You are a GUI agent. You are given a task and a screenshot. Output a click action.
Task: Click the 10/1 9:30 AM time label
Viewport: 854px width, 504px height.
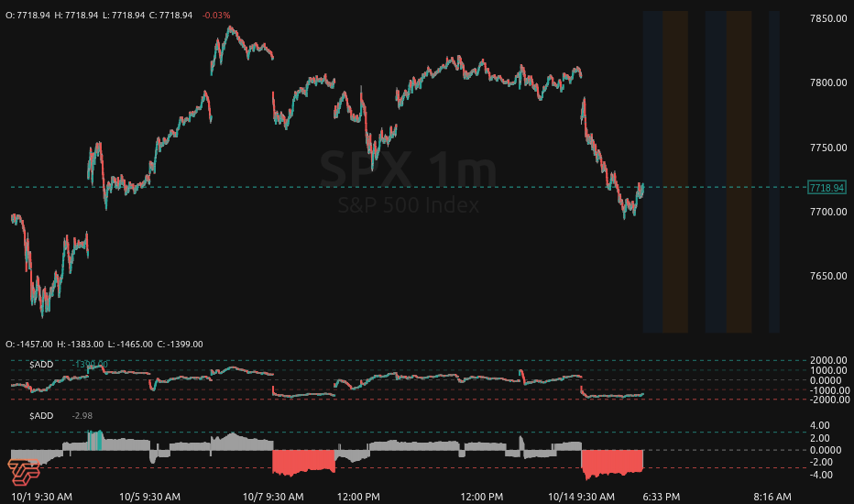[x=41, y=497]
